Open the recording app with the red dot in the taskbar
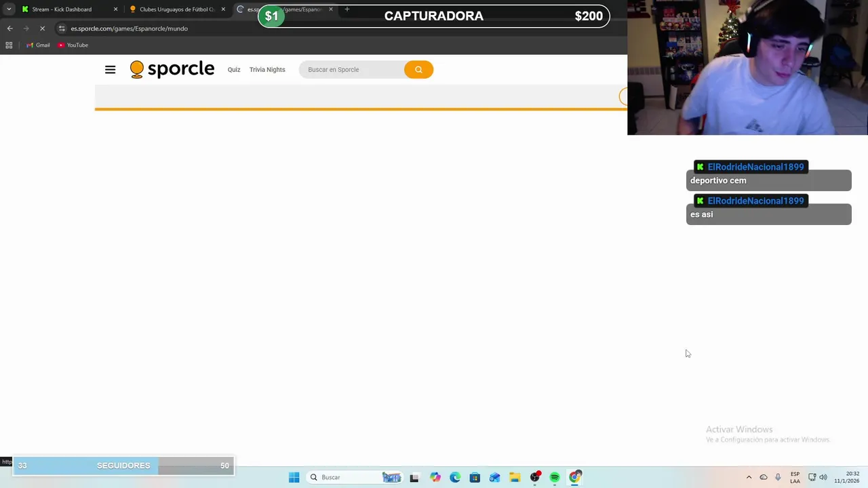The image size is (868, 488). point(535,477)
